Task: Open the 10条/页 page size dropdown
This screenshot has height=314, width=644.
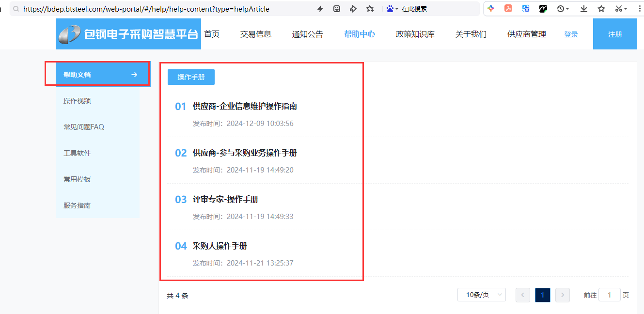Action: (x=481, y=295)
